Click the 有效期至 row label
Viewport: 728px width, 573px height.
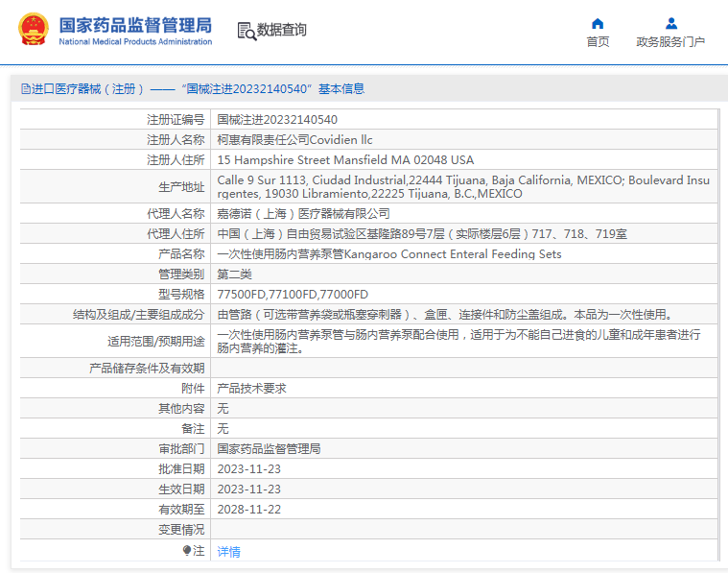tap(181, 510)
